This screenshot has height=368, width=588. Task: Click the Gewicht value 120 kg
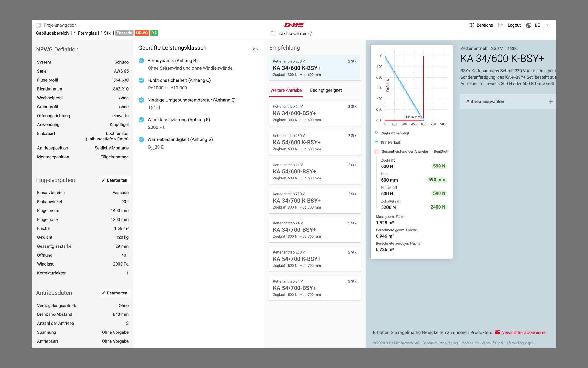[x=122, y=237]
